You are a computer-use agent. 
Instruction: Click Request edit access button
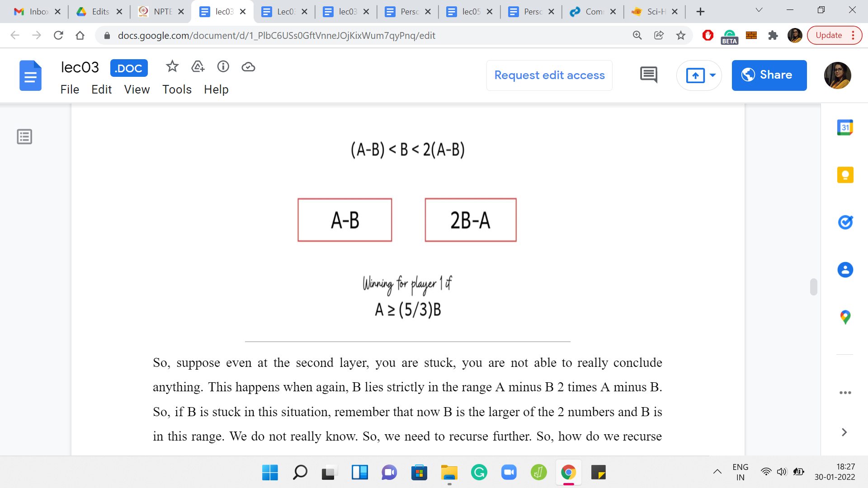click(549, 75)
